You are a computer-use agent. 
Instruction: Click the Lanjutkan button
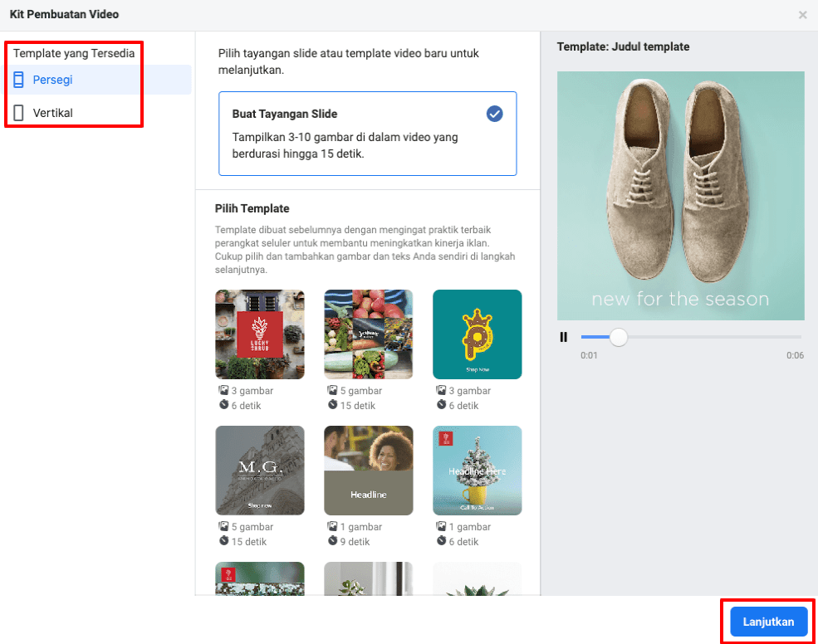pyautogui.click(x=768, y=622)
